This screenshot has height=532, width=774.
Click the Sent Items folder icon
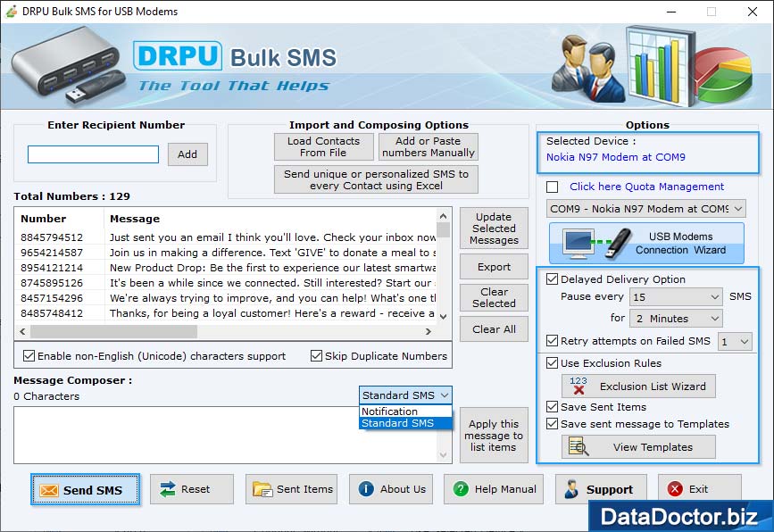(x=262, y=489)
